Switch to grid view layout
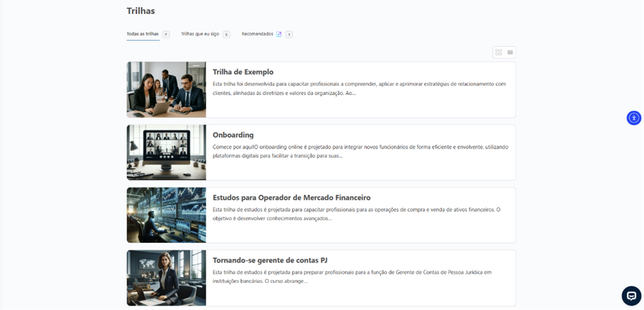The width and height of the screenshot is (644, 310). [498, 52]
